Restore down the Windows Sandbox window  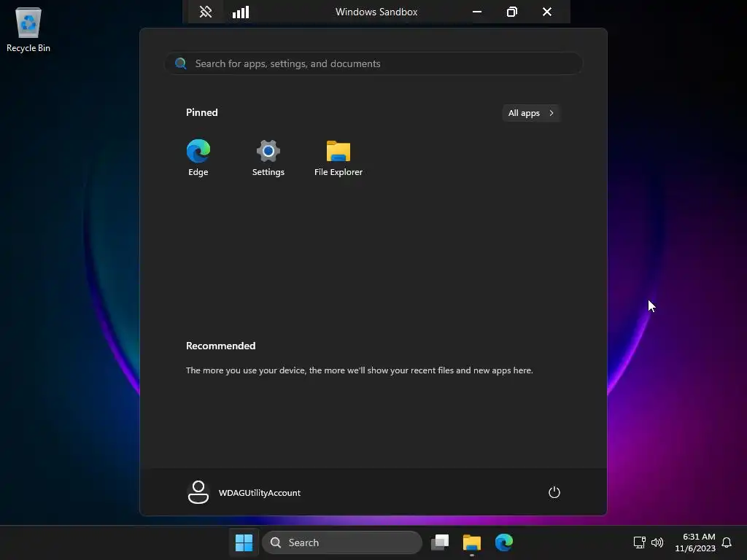[x=511, y=12]
